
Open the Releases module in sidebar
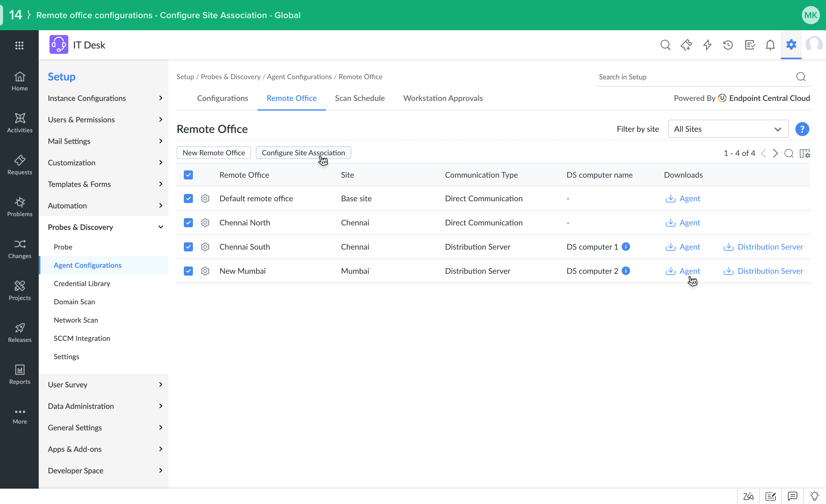[x=19, y=332]
